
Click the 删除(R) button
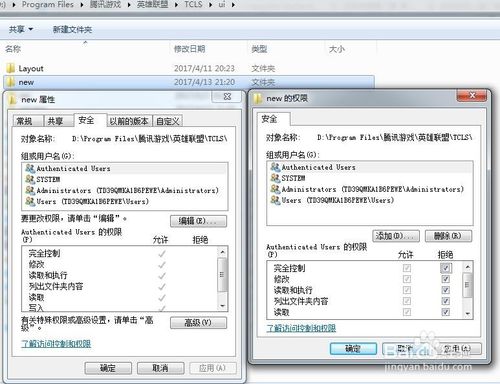pyautogui.click(x=448, y=236)
